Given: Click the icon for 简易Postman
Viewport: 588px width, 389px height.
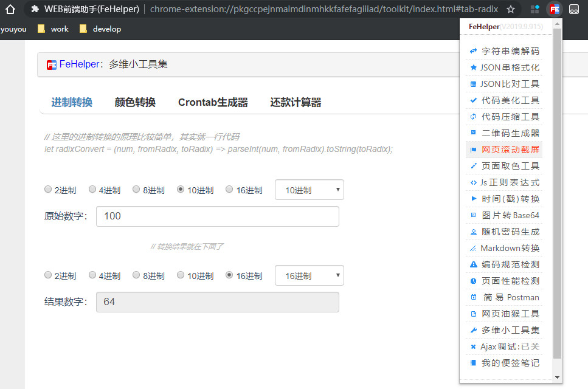Looking at the screenshot, I should click(x=473, y=297).
